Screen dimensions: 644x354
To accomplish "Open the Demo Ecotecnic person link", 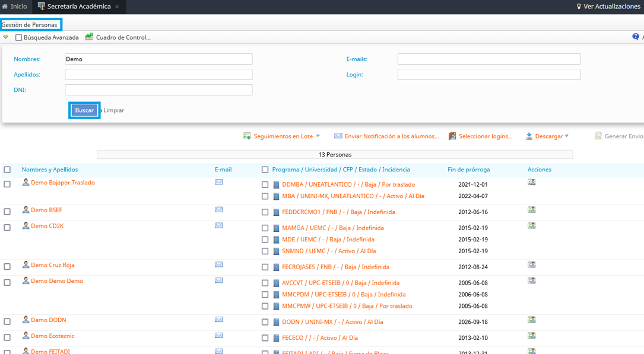I will pos(52,336).
